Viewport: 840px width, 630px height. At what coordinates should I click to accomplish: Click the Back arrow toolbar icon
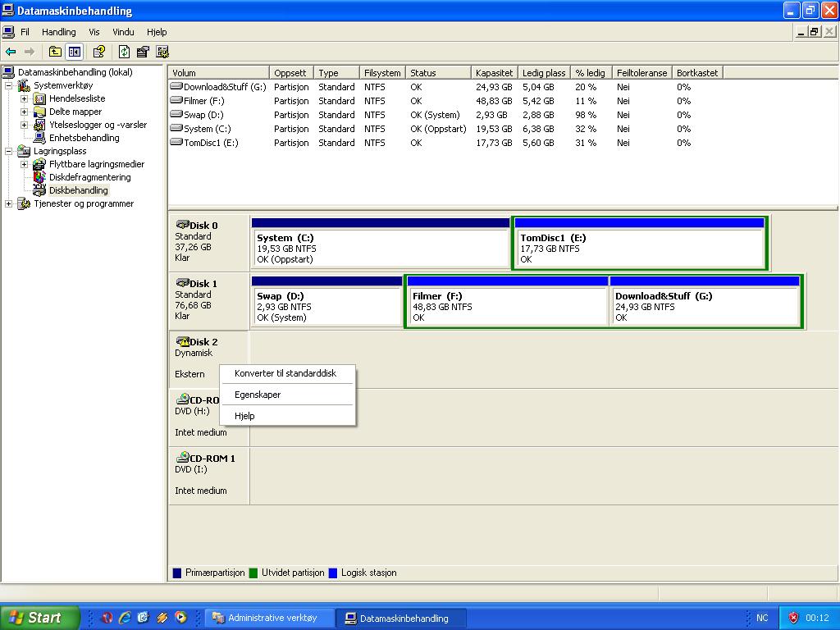(x=11, y=52)
